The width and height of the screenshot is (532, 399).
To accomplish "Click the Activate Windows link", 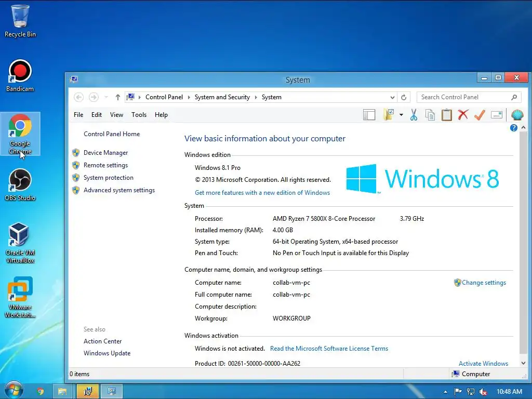I will coord(484,363).
